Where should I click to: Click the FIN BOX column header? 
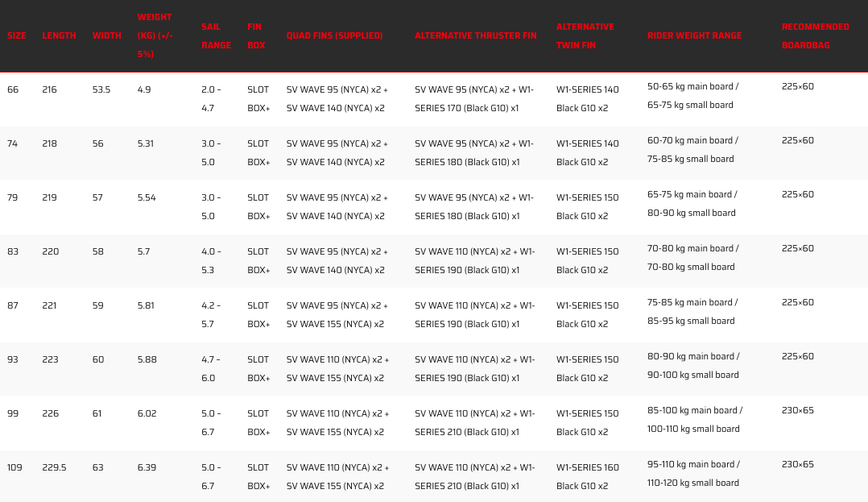[x=256, y=35]
